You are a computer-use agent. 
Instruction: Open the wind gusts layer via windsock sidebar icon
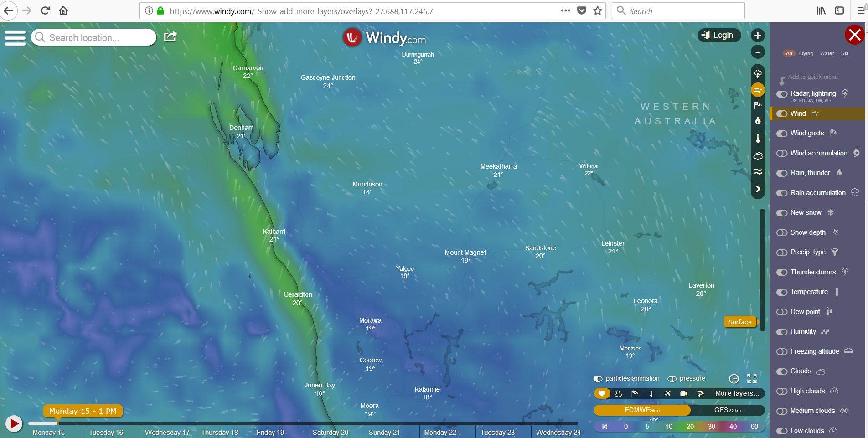pos(758,105)
